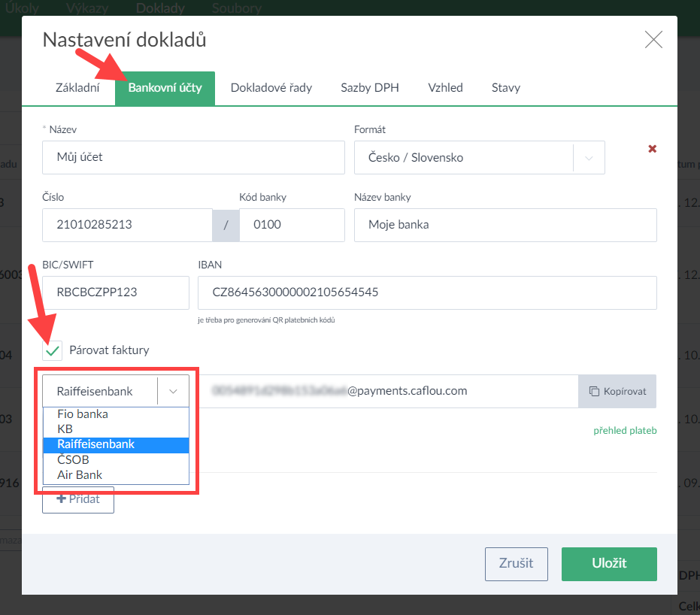Image resolution: width=700 pixels, height=615 pixels.
Task: Select Air Bank option
Action: [x=80, y=474]
